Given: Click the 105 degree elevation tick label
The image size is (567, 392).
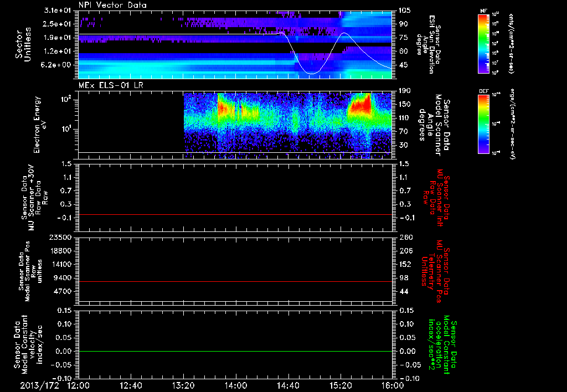Looking at the screenshot, I should point(404,11).
